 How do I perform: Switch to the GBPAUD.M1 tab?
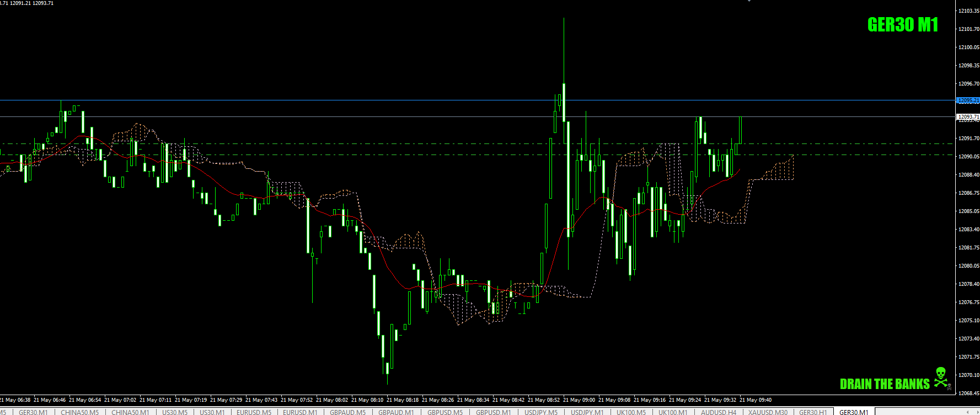click(x=396, y=412)
